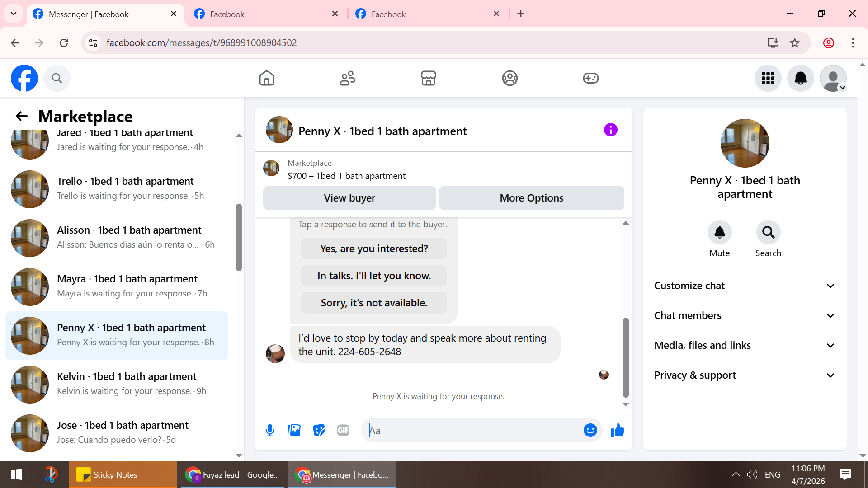This screenshot has height=488, width=868.
Task: Click the chat messages scrollbar thumb
Action: (x=626, y=357)
